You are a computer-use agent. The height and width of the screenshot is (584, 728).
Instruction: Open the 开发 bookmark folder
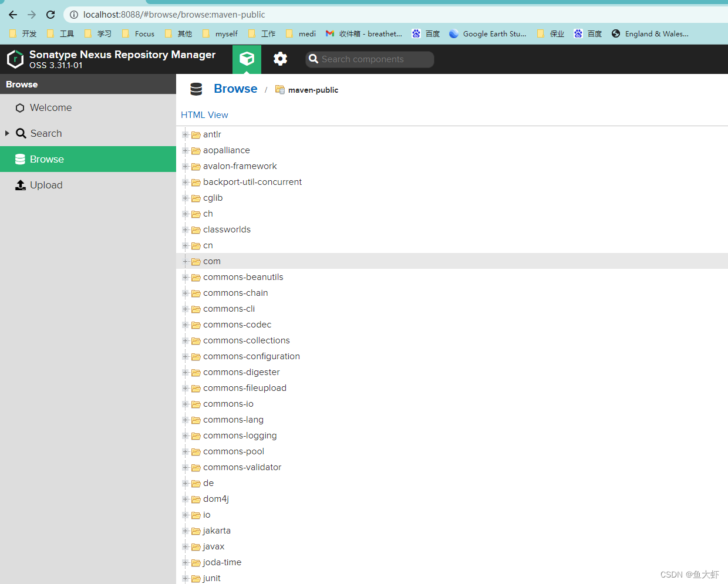23,34
